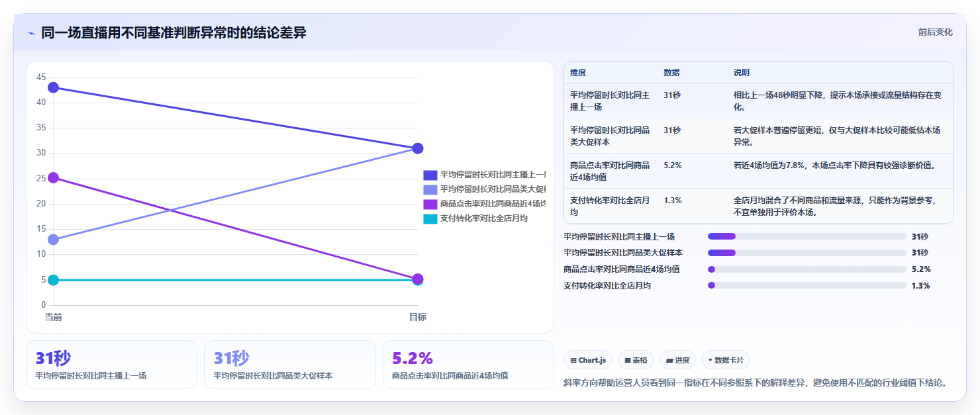
Task: Click the footer note starting 斜率方向帮助运营人员
Action: pos(758,383)
